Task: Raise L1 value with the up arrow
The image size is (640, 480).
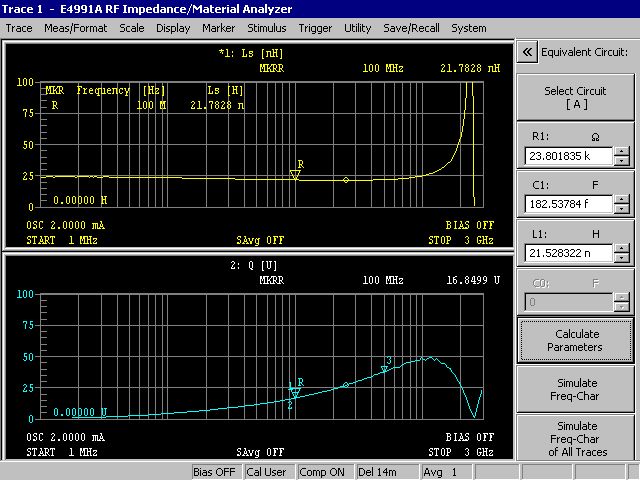Action: tap(622, 249)
